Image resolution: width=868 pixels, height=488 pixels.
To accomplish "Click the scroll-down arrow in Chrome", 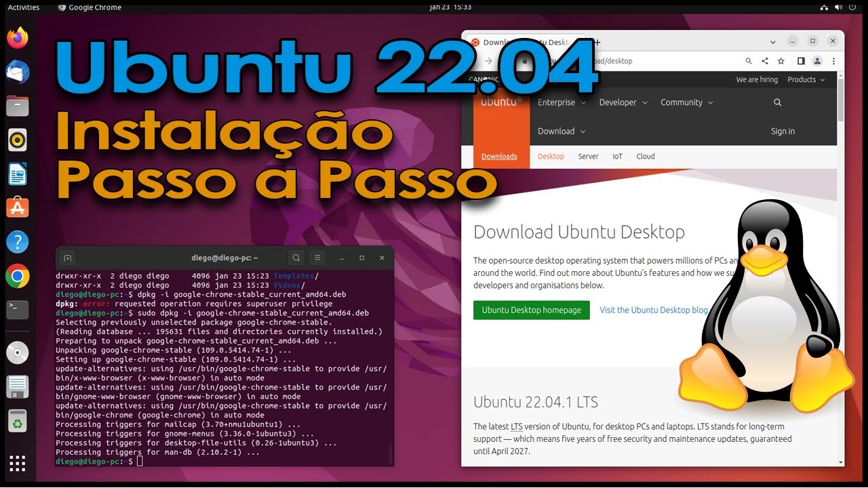I will (x=841, y=462).
